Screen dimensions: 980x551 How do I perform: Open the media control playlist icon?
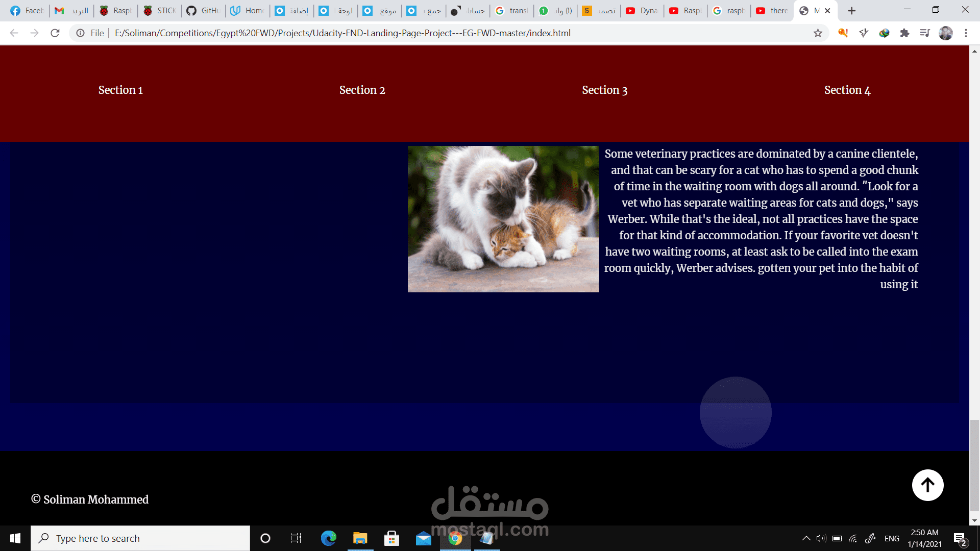click(x=925, y=33)
